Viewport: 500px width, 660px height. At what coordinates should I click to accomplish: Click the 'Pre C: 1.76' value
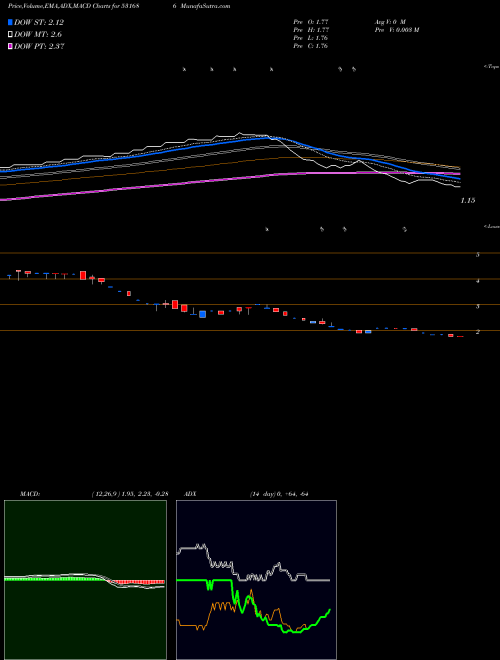pos(311,46)
